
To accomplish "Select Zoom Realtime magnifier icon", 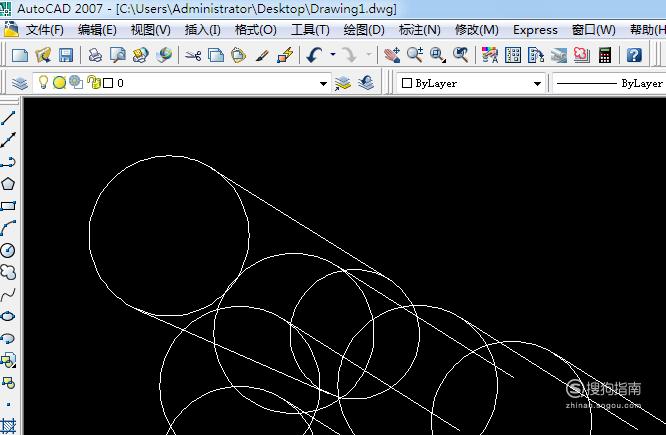I will (x=415, y=55).
